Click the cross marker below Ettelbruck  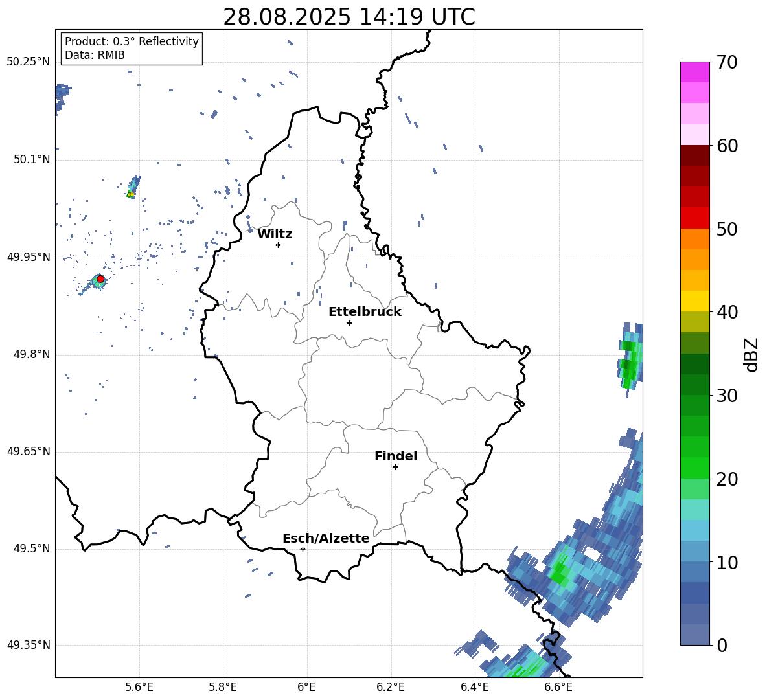click(x=349, y=322)
